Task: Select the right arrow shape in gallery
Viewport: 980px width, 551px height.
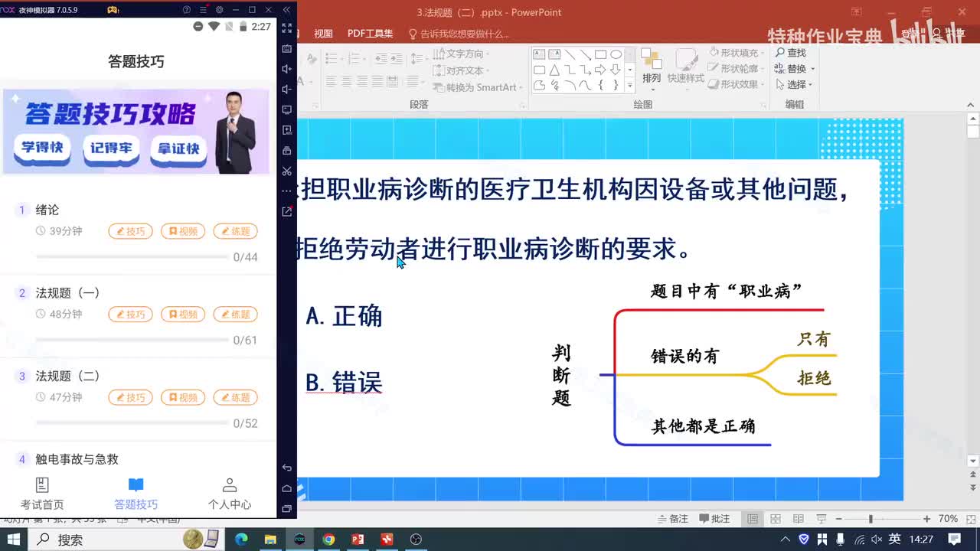Action: tap(600, 70)
